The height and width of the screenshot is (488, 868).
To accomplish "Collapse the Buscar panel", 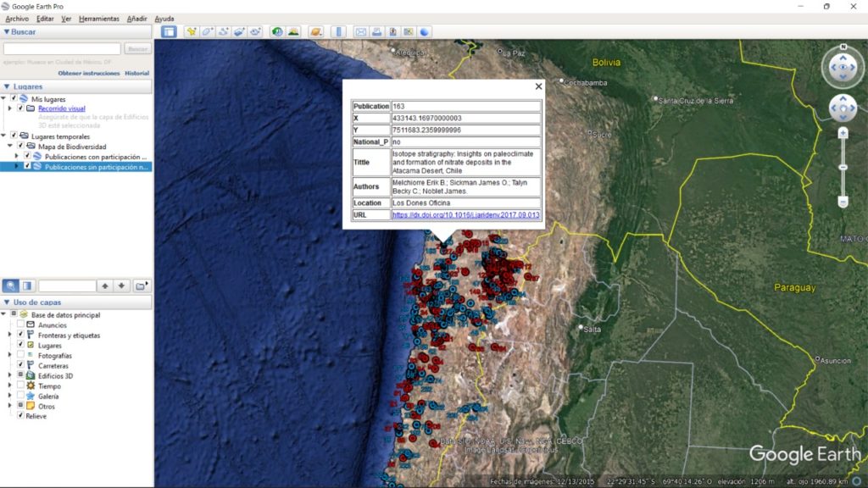I will (7, 32).
